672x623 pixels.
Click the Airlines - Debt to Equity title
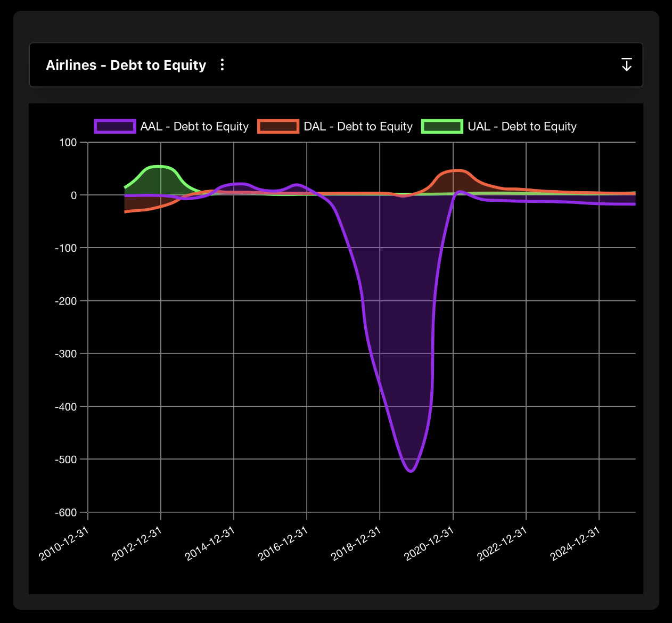[126, 65]
